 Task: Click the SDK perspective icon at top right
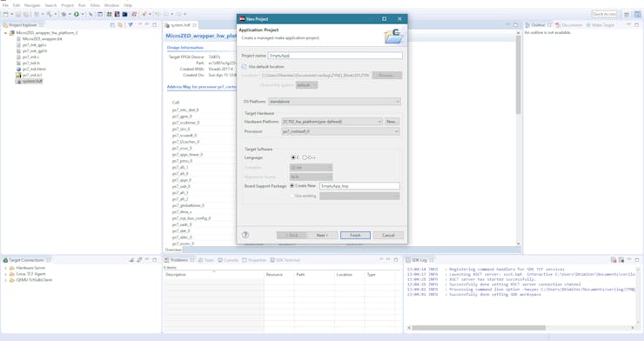[x=637, y=14]
